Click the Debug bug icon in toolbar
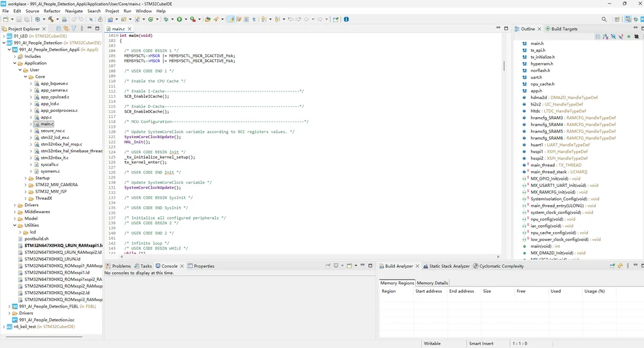Screen dimensions: 644x348 (166, 19)
